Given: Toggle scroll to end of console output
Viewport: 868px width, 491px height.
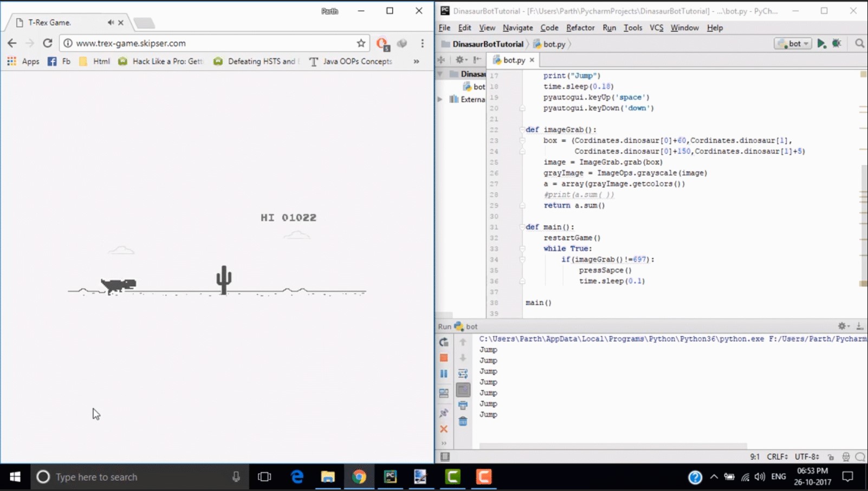Looking at the screenshot, I should [x=463, y=390].
